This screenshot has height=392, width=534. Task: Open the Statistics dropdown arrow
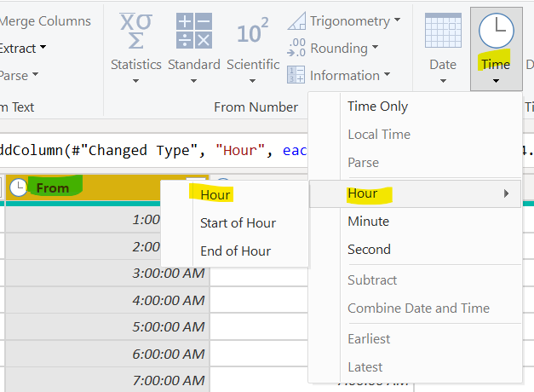(136, 81)
